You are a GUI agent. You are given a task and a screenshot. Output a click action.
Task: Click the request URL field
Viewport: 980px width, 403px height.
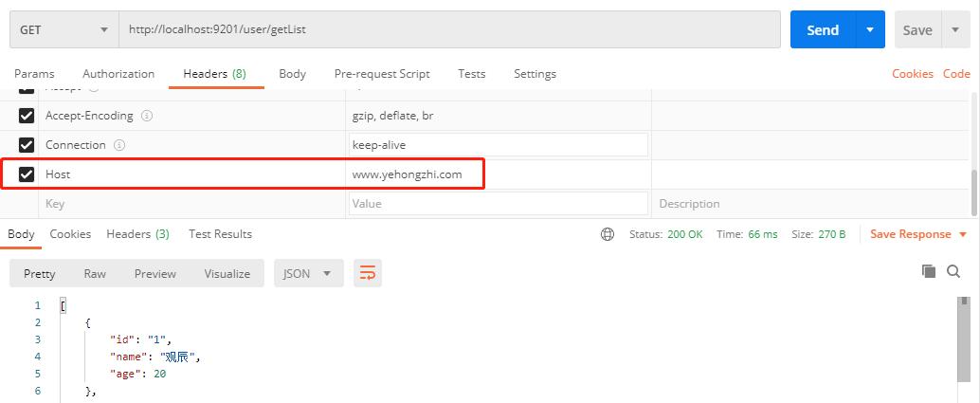[450, 29]
